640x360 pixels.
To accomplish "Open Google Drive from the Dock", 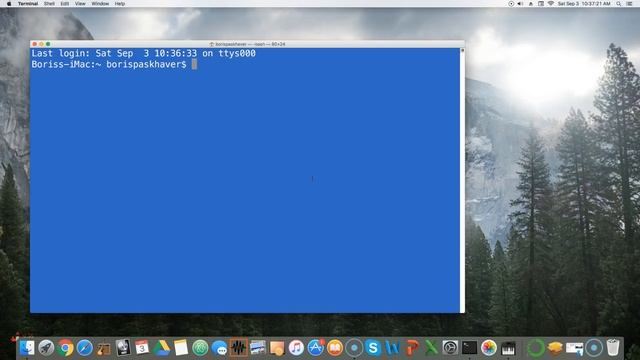I will coord(161,348).
